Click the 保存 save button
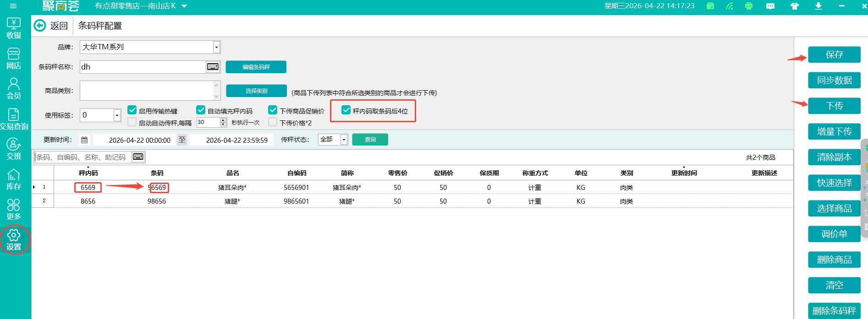 point(834,54)
